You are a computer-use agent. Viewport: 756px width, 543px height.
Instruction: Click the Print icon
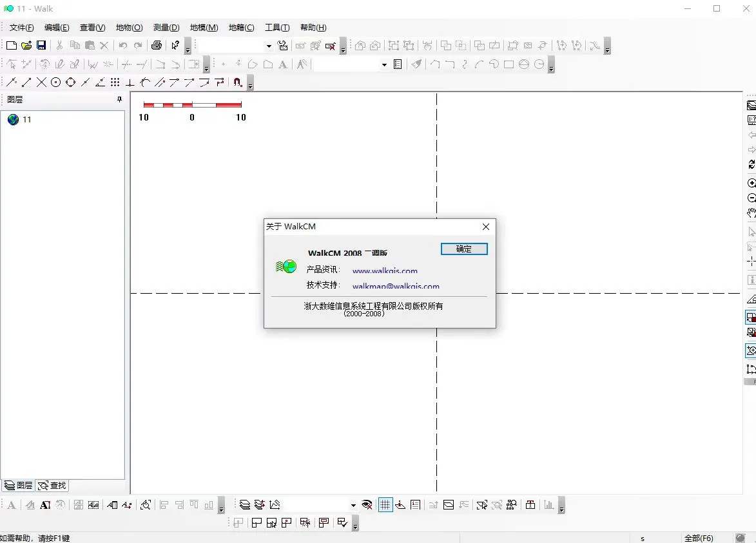(156, 45)
